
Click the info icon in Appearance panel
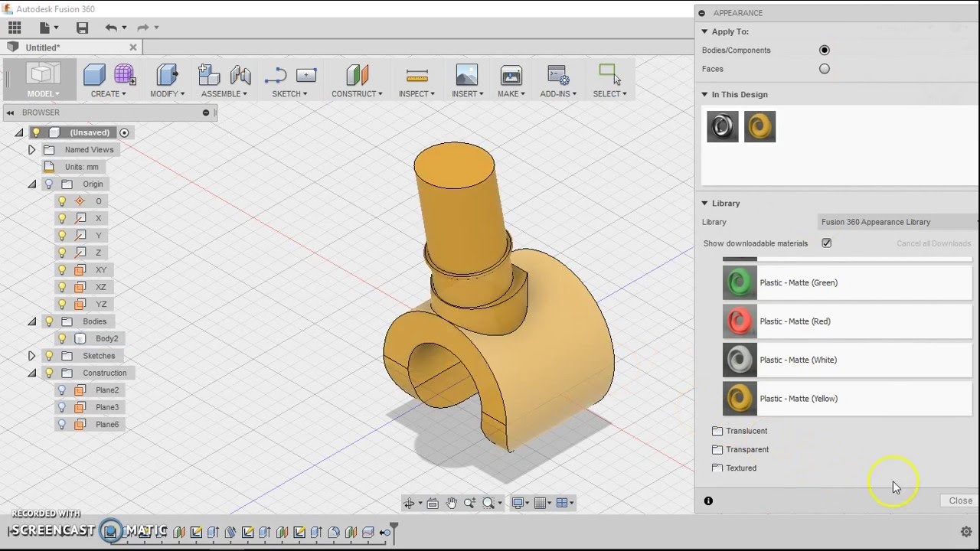[x=708, y=500]
